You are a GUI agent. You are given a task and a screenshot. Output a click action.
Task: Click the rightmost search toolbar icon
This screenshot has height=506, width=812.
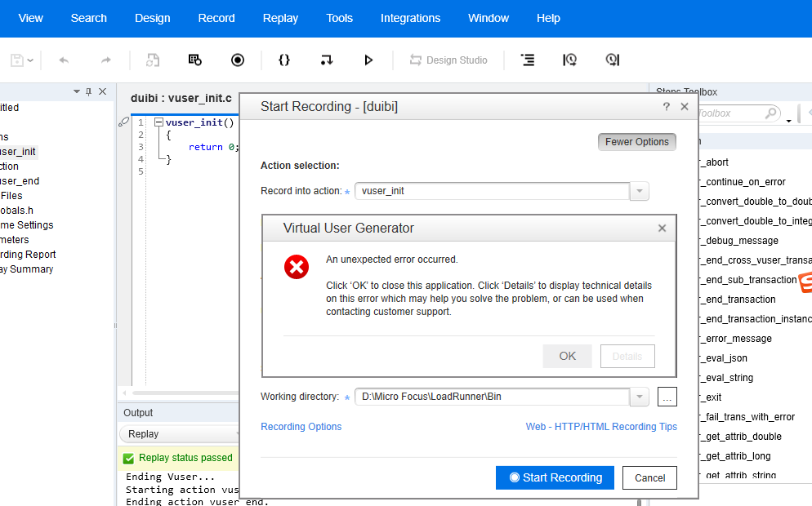pyautogui.click(x=612, y=60)
